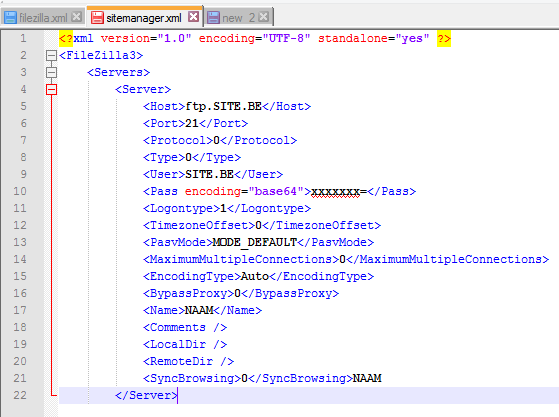The width and height of the screenshot is (559, 417).
Task: Click the blue save icon on filezilla.xml tab
Action: click(x=10, y=17)
